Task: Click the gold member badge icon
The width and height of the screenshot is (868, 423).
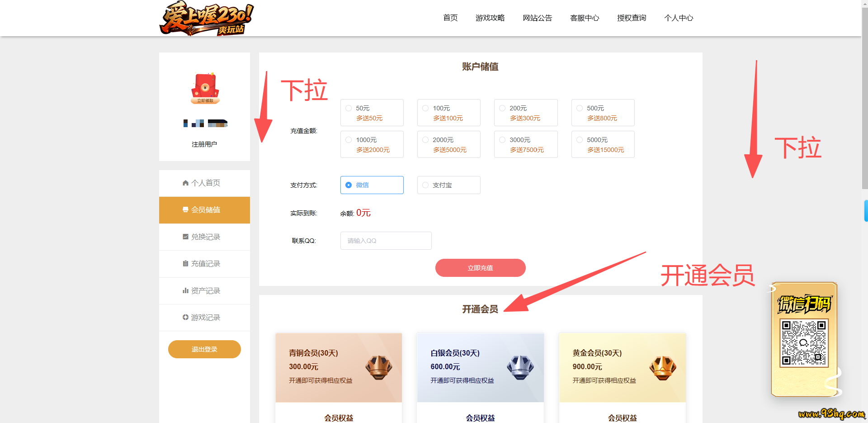Action: tap(662, 367)
